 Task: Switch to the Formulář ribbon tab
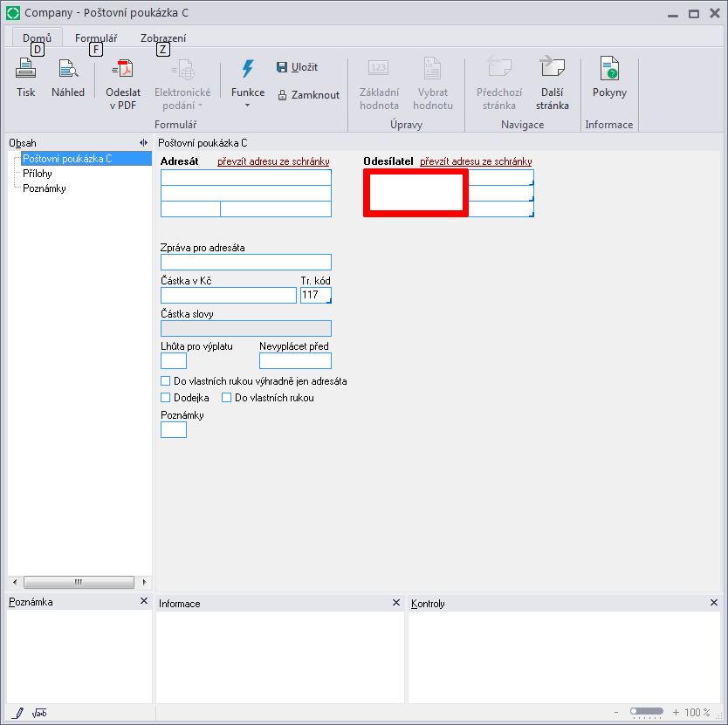[x=96, y=38]
